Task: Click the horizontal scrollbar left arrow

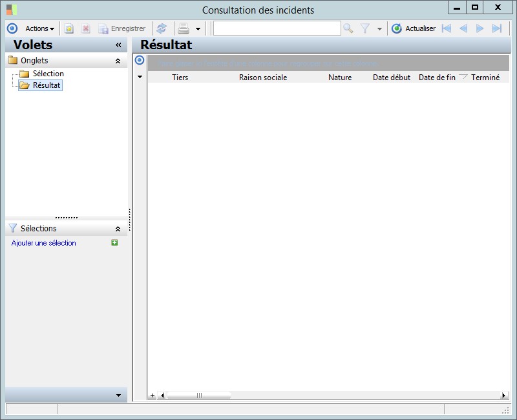Action: tap(162, 395)
